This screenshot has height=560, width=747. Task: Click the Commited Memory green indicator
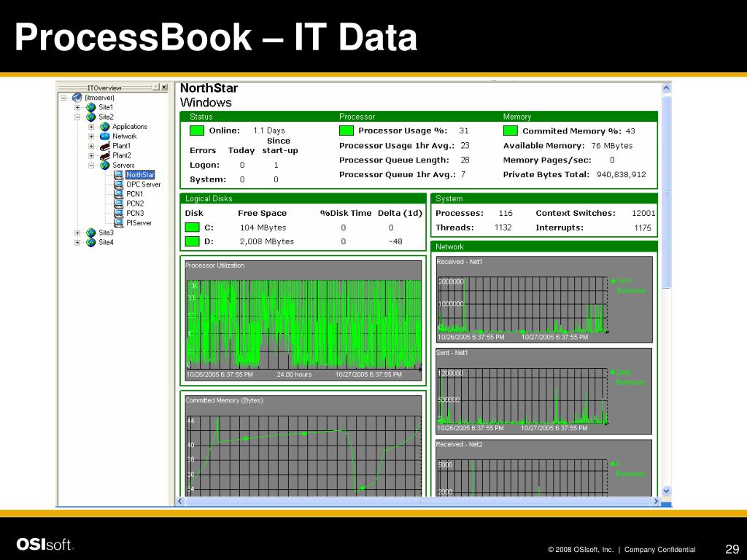tap(510, 131)
